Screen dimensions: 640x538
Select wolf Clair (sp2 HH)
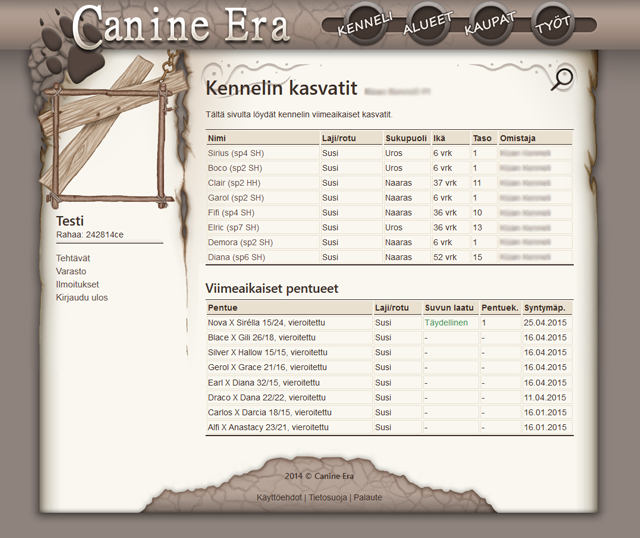[234, 183]
